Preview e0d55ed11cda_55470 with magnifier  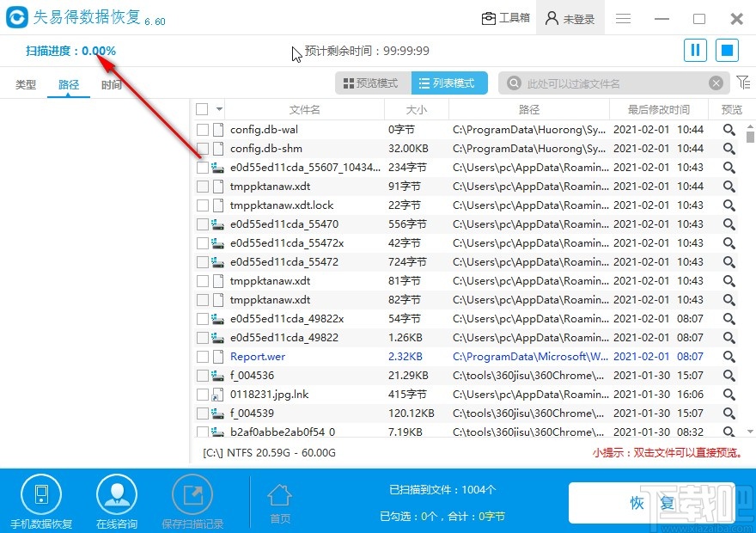[729, 224]
